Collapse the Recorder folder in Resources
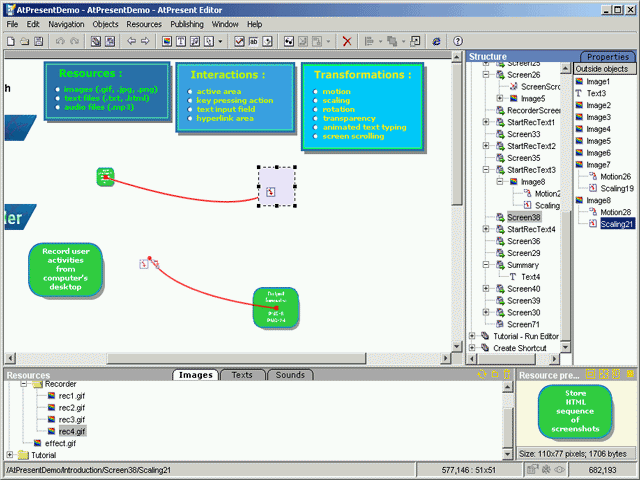The image size is (640, 480). pyautogui.click(x=24, y=384)
